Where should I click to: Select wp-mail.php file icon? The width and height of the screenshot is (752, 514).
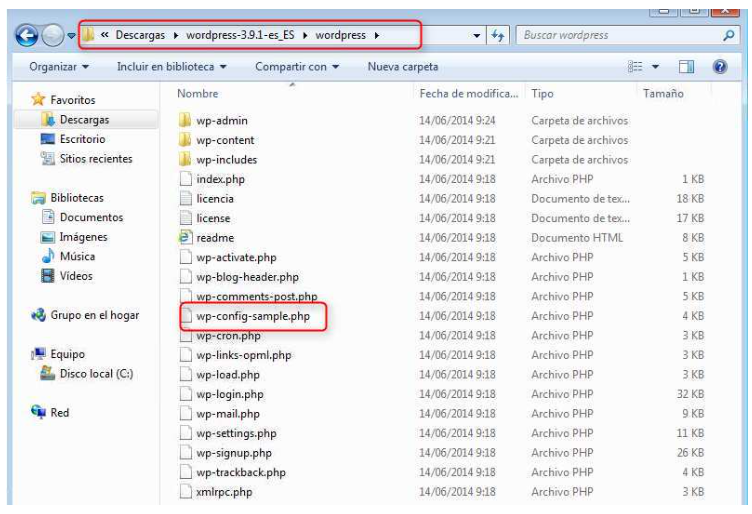point(186,413)
